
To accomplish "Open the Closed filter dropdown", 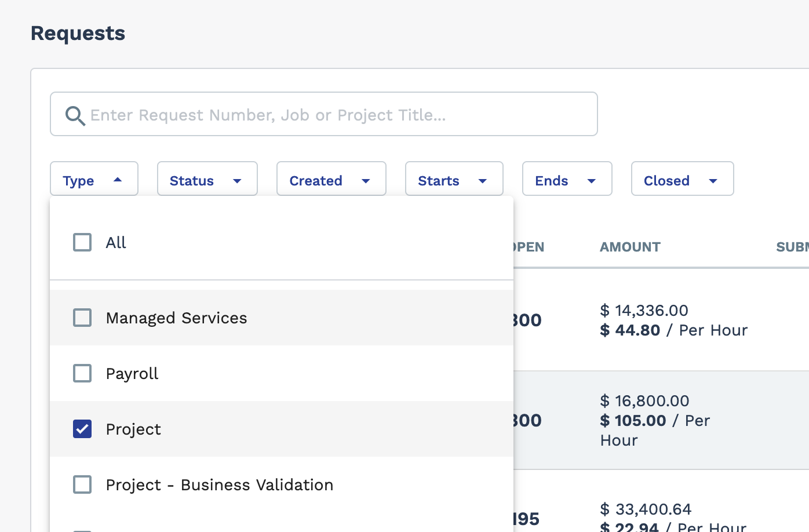I will [x=683, y=178].
